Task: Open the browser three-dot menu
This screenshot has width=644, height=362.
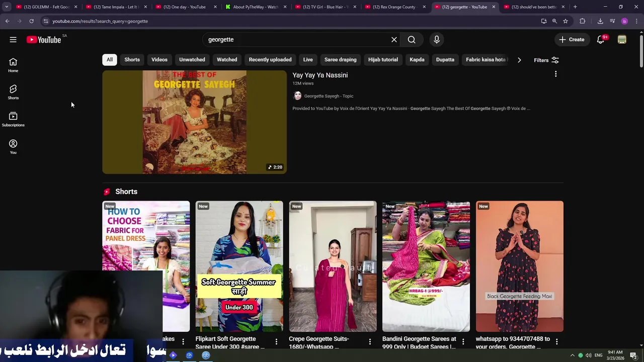Action: (636, 21)
